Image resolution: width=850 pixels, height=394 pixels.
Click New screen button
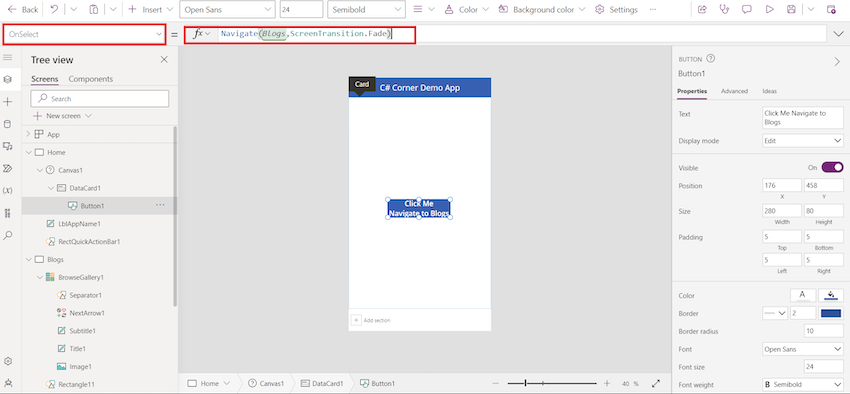[62, 116]
